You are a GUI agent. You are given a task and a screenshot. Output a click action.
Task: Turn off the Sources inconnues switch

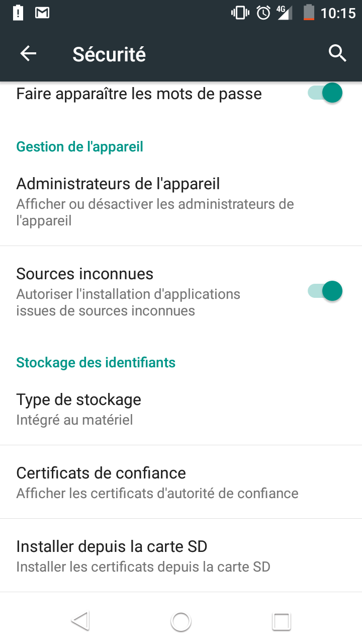coord(325,291)
